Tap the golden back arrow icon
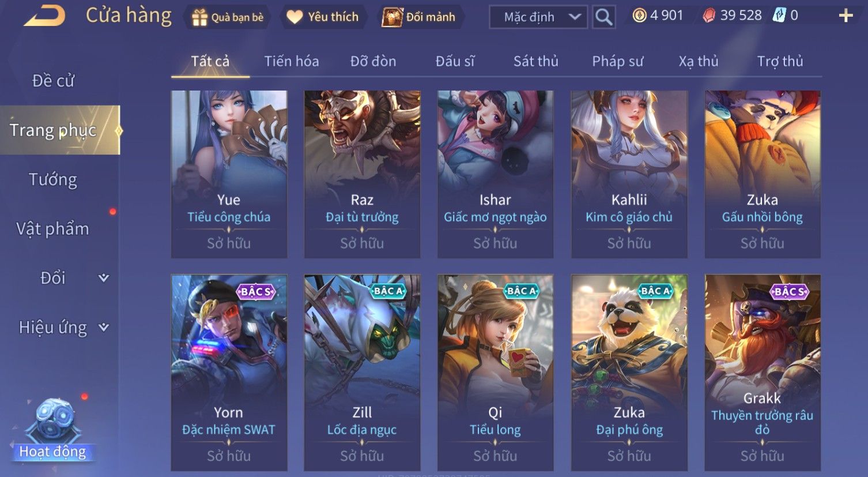The height and width of the screenshot is (477, 868). coord(45,16)
